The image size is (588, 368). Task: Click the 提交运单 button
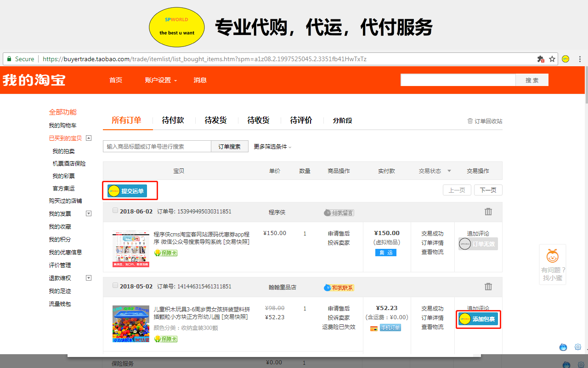[x=127, y=191]
